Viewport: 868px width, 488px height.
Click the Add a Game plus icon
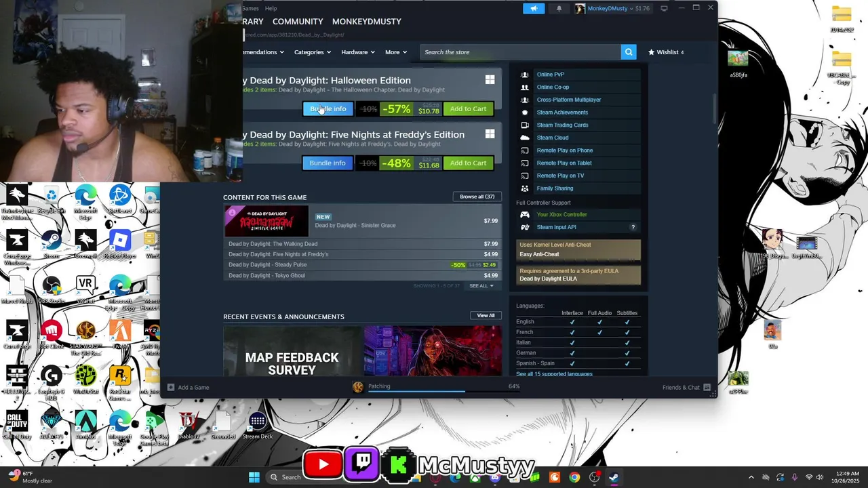click(171, 388)
